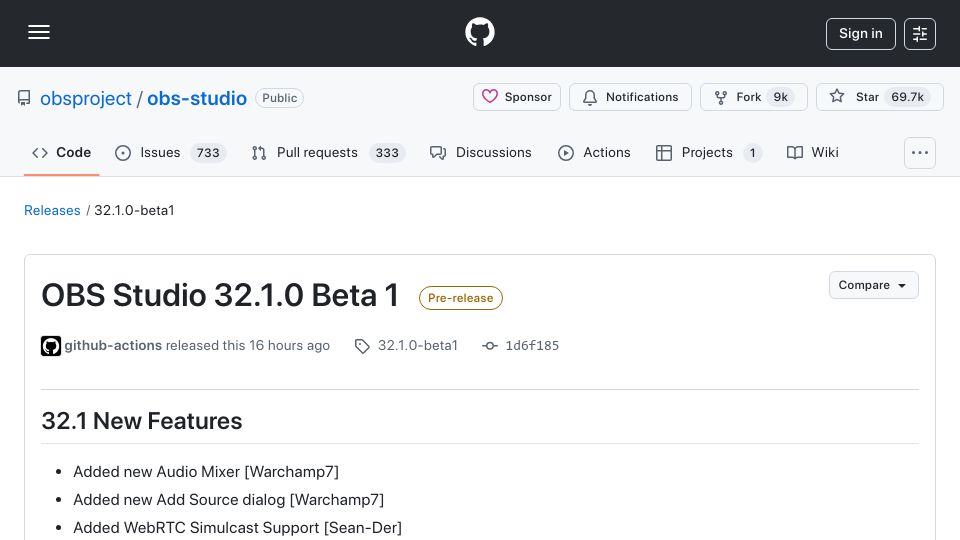Click the Added WebRTC Simulcast Support entry
Screen dimensions: 960x540
pos(238,528)
